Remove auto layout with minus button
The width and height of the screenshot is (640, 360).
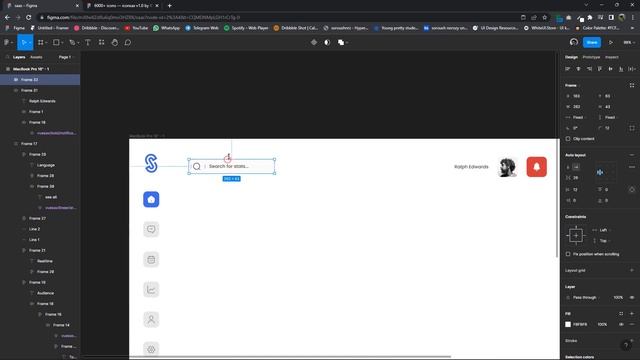pos(632,155)
